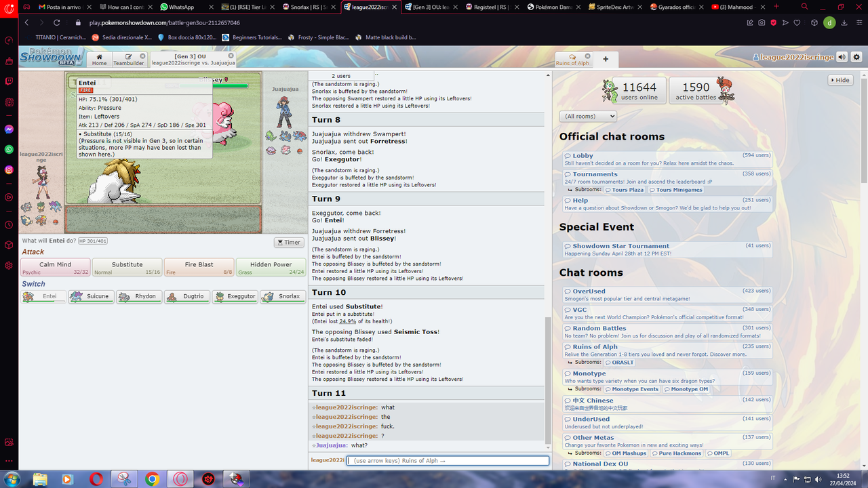
Task: Open the Teambuilder tab
Action: coord(129,60)
